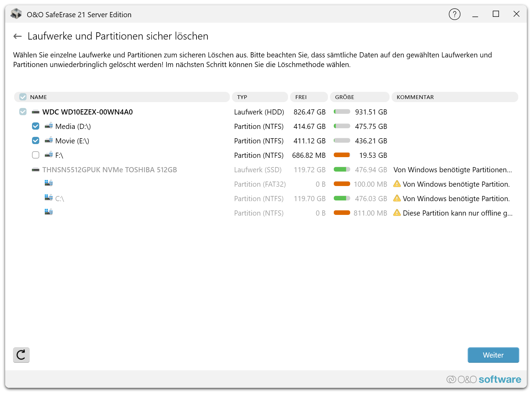The image size is (532, 393).
Task: Select the WDC WD10EZEX-00WN4A0 drive name
Action: point(87,112)
